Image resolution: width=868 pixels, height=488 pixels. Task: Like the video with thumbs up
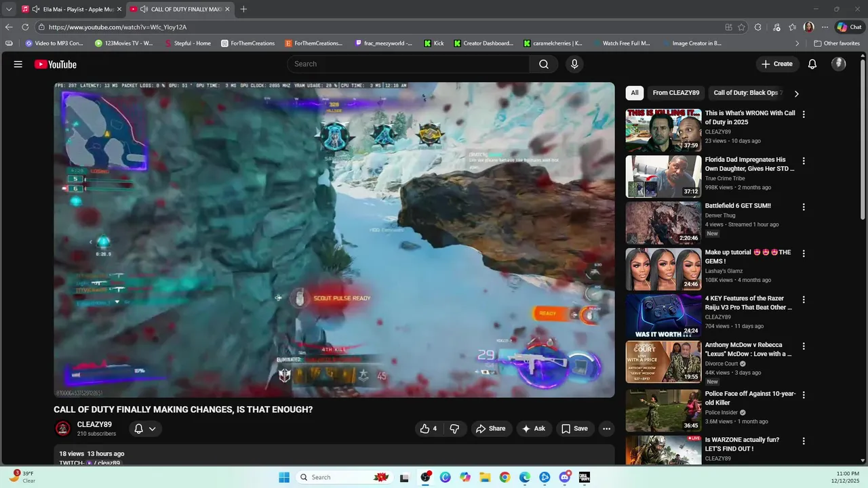click(x=429, y=428)
